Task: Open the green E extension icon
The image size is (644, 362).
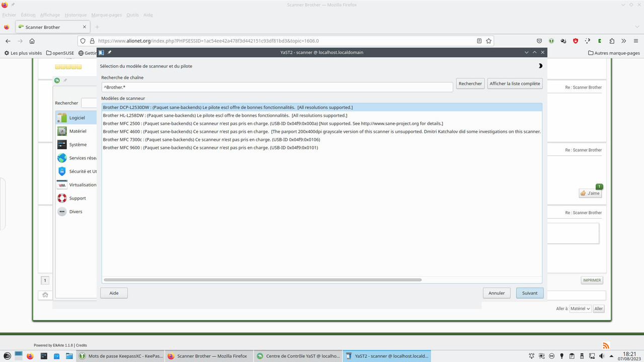Action: 600,41
